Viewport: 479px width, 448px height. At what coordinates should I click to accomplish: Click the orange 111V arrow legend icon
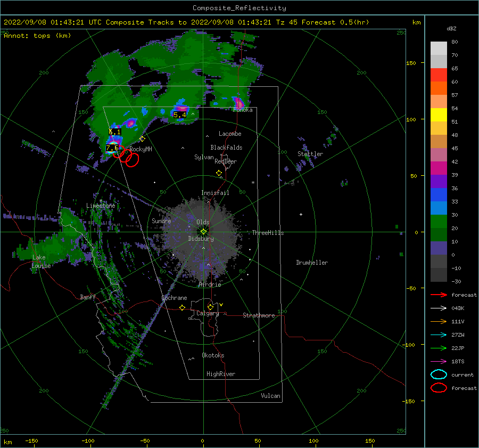tap(439, 321)
